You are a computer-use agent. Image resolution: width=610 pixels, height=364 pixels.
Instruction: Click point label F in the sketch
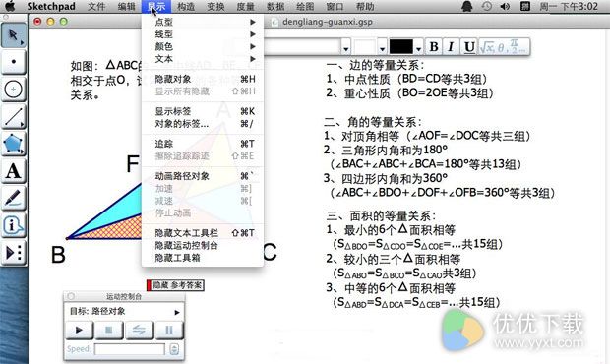(133, 163)
